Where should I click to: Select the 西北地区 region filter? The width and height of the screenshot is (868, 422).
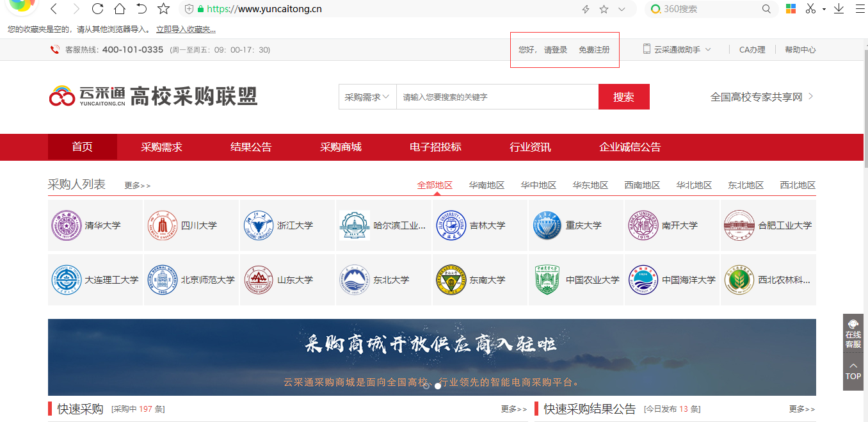(798, 185)
